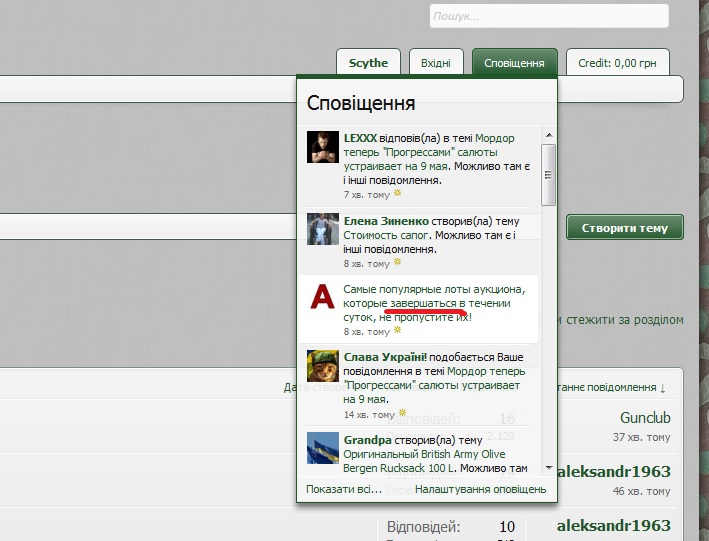Click Показати всі… link

(x=344, y=489)
